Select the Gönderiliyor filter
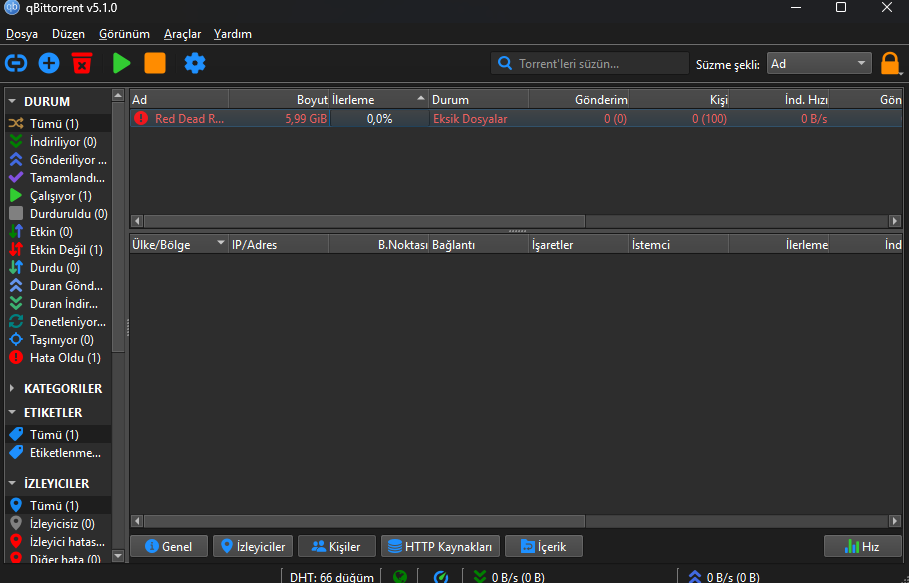Screen dimensions: 909x583 (58, 159)
